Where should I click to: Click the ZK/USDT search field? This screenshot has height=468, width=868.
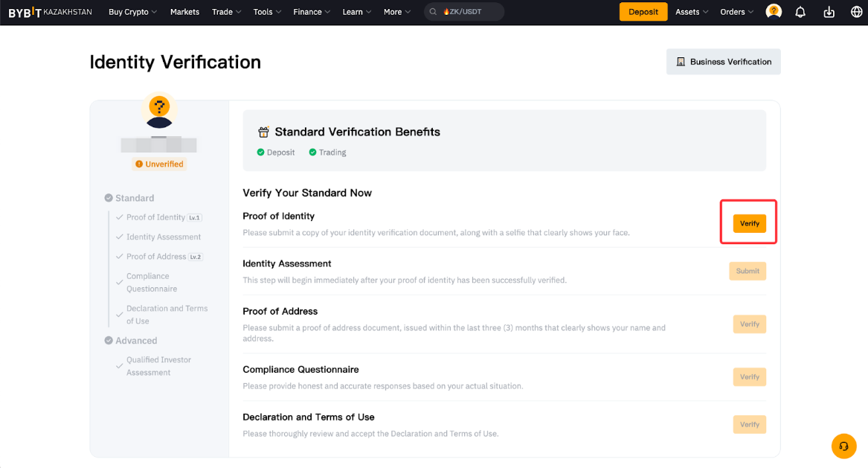[470, 12]
